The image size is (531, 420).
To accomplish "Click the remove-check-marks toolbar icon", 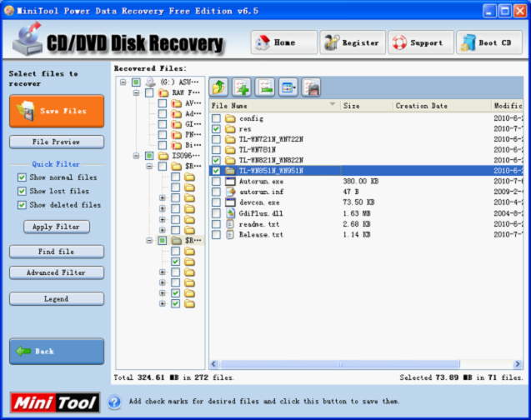I will [265, 87].
